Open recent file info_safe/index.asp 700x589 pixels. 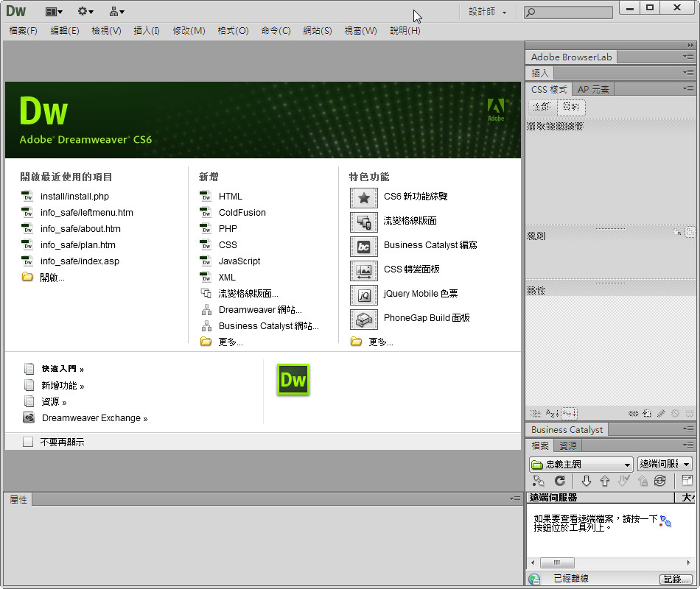(80, 261)
